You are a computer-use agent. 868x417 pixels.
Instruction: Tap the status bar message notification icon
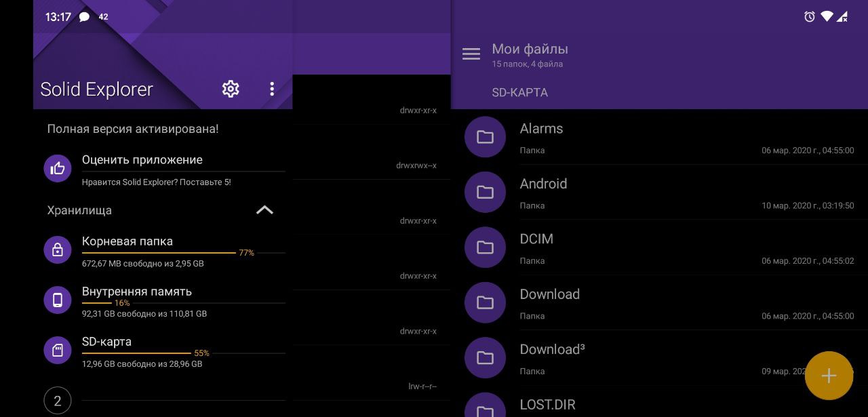pyautogui.click(x=84, y=17)
